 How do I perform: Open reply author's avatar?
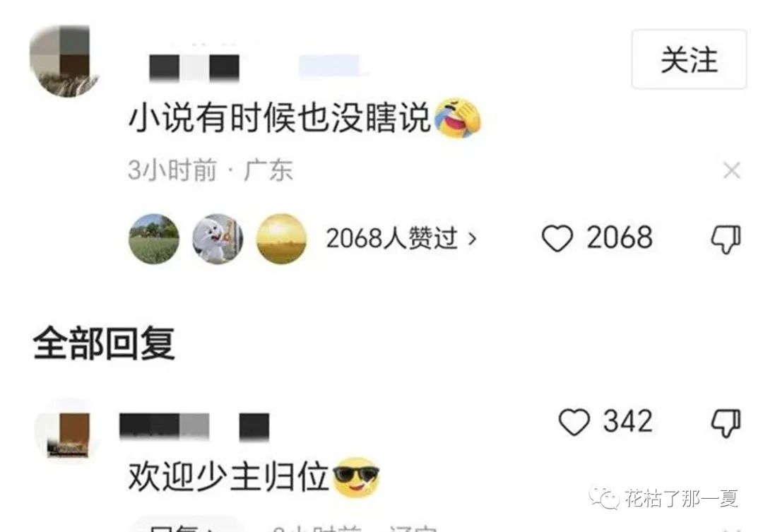[x=68, y=431]
